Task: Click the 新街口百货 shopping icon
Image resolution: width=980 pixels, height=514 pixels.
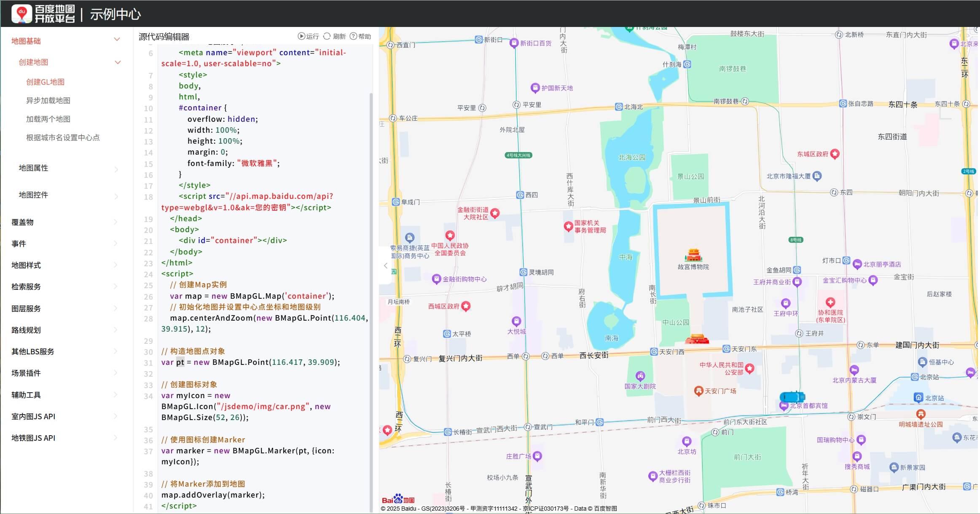Action: click(514, 43)
